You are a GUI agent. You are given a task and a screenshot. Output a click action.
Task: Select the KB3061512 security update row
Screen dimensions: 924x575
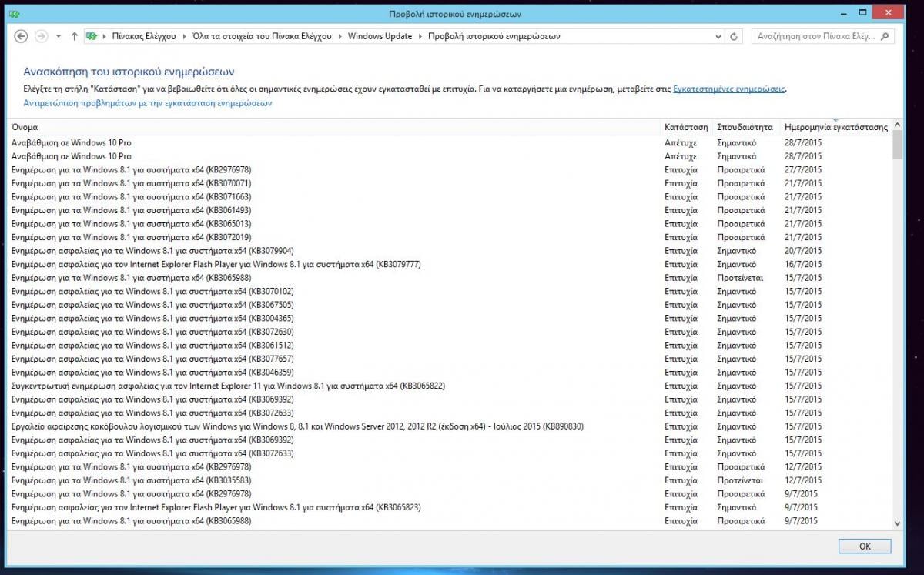450,345
